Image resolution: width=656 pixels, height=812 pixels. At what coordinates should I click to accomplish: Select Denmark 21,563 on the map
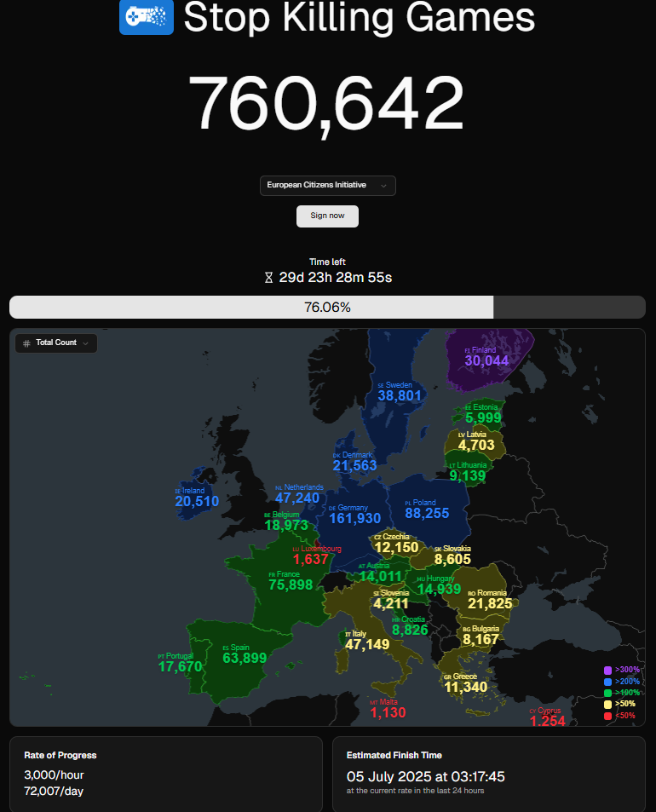click(354, 461)
